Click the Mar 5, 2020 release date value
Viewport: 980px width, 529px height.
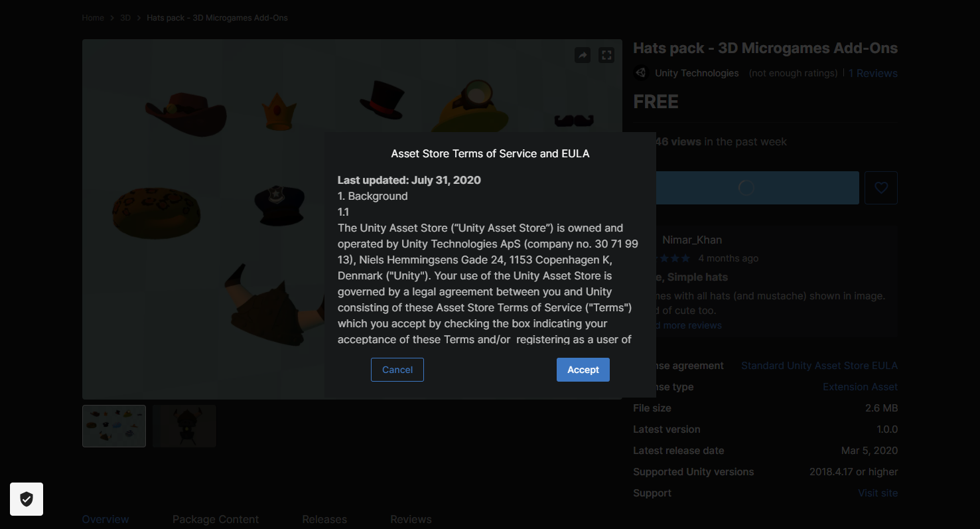click(x=869, y=451)
